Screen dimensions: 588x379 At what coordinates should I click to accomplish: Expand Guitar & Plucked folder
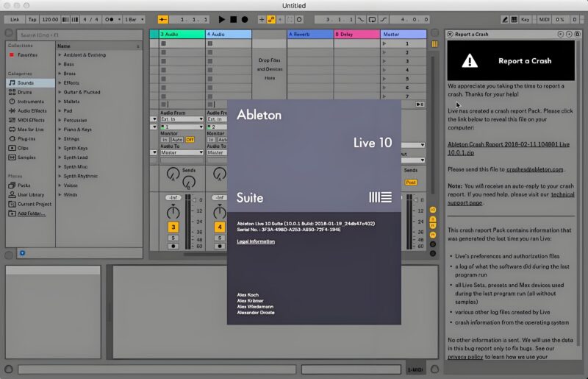click(x=60, y=92)
